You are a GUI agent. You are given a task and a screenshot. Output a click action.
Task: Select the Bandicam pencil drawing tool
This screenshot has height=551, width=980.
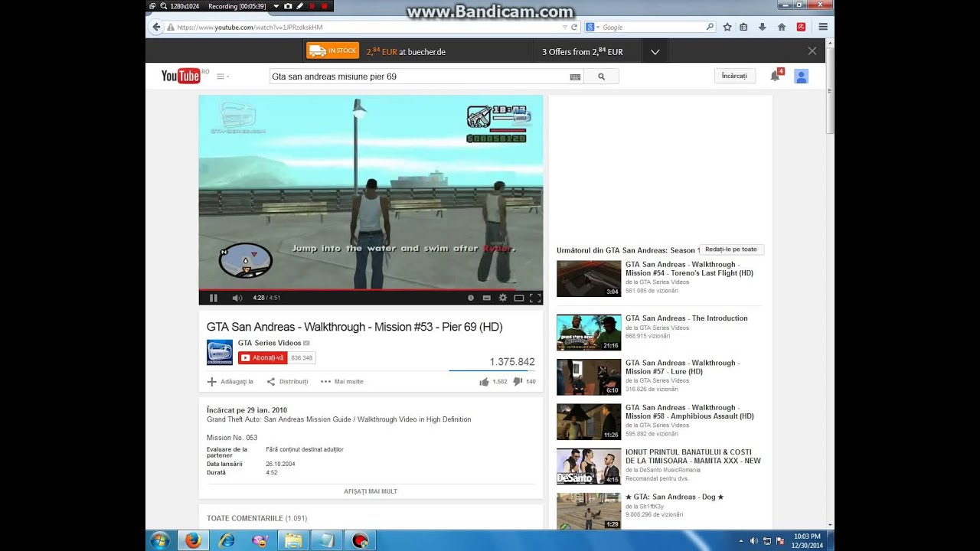[300, 6]
